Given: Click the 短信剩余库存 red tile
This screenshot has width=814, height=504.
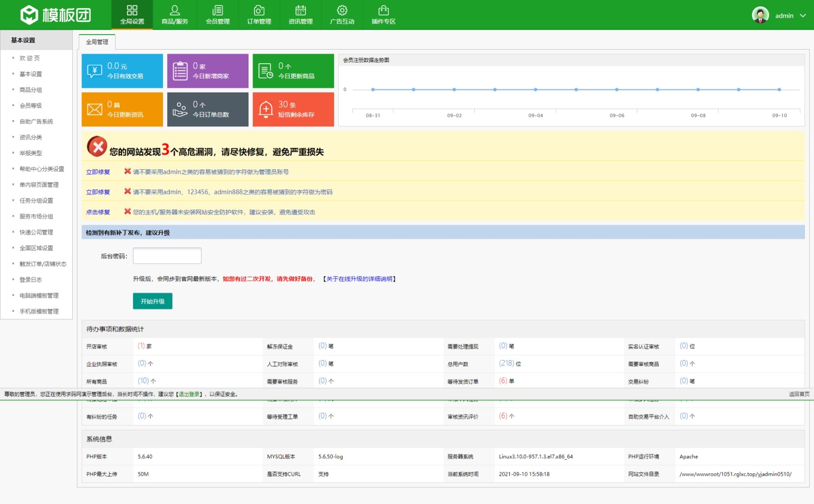Looking at the screenshot, I should point(293,110).
